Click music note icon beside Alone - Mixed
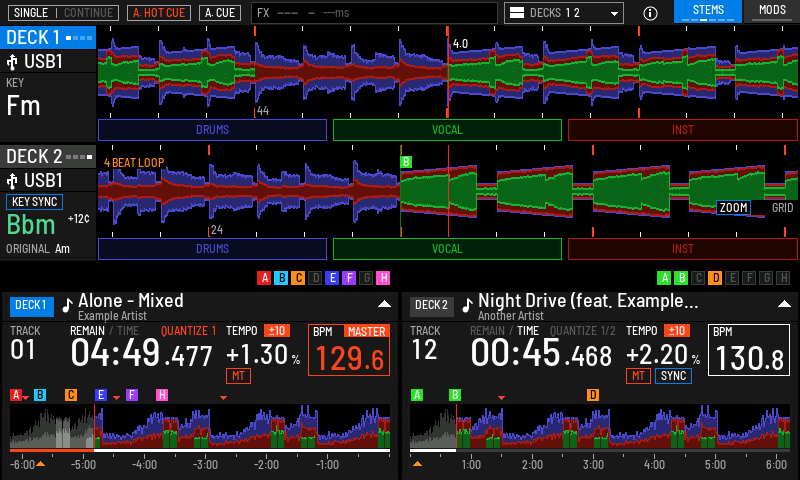The height and width of the screenshot is (480, 800). click(67, 305)
